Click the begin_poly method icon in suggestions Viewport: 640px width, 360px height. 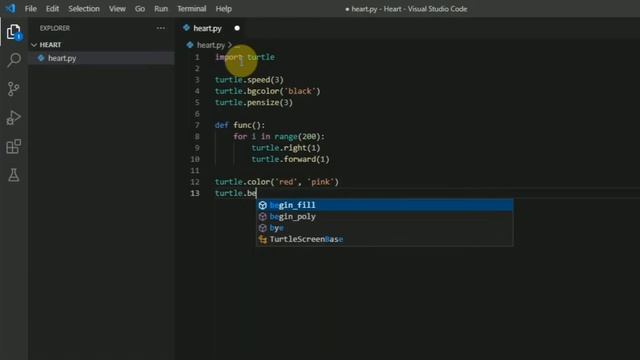pos(262,217)
